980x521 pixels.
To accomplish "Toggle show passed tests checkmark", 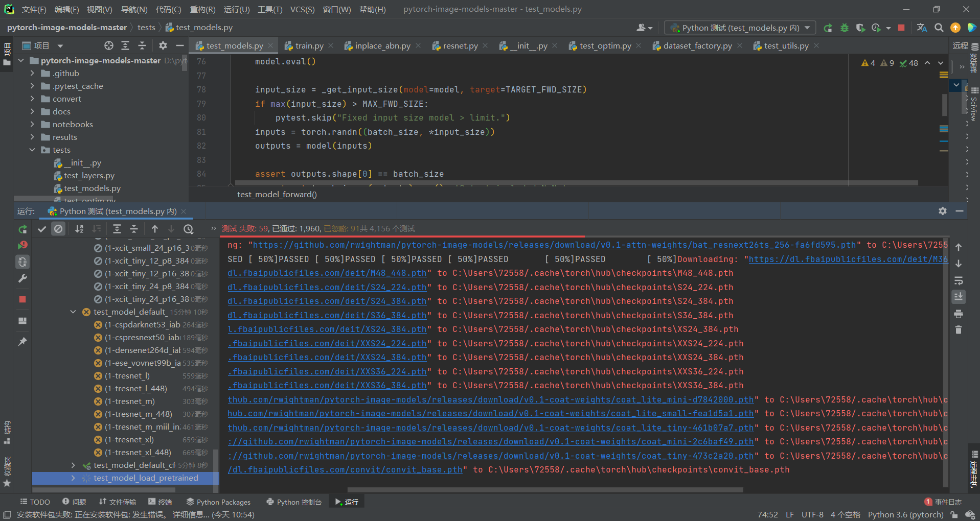I will pyautogui.click(x=42, y=229).
